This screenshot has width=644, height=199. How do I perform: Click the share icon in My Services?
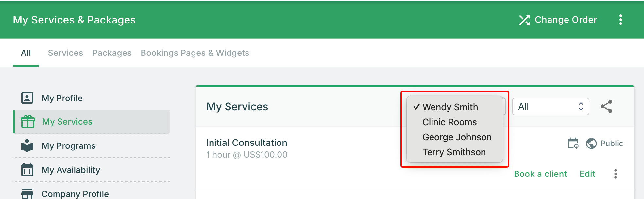tap(606, 106)
